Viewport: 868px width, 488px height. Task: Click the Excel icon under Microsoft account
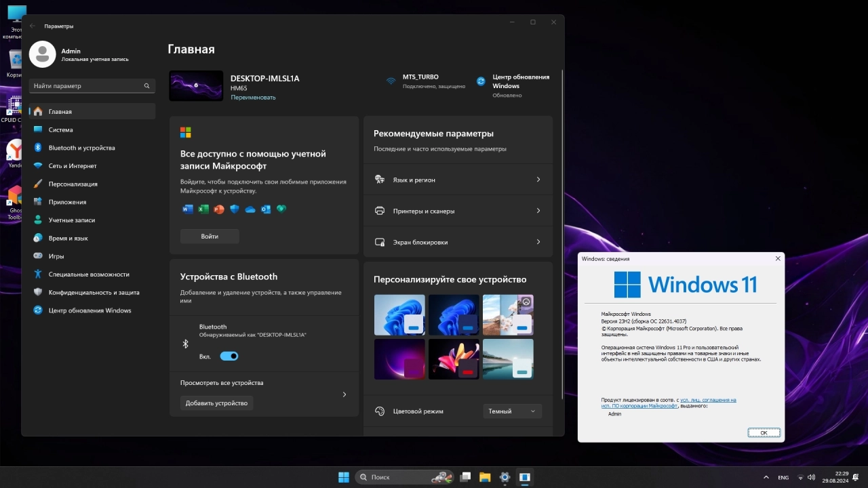pyautogui.click(x=203, y=209)
